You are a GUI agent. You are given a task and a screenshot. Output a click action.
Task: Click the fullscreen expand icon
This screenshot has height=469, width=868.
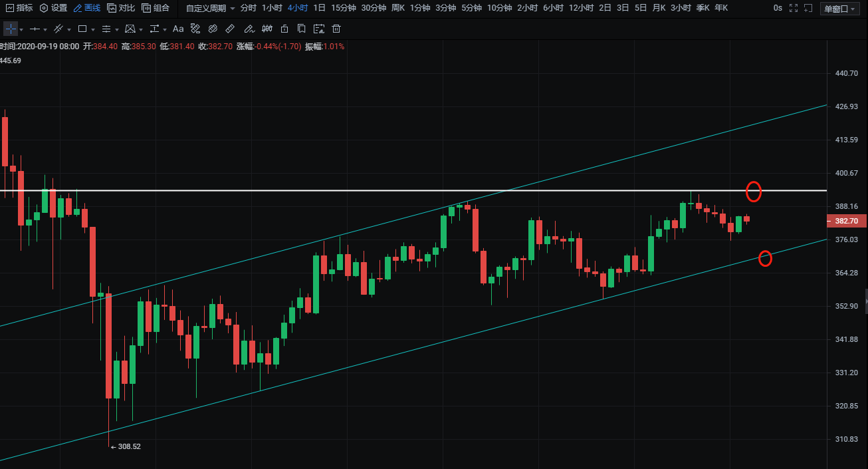click(x=792, y=8)
